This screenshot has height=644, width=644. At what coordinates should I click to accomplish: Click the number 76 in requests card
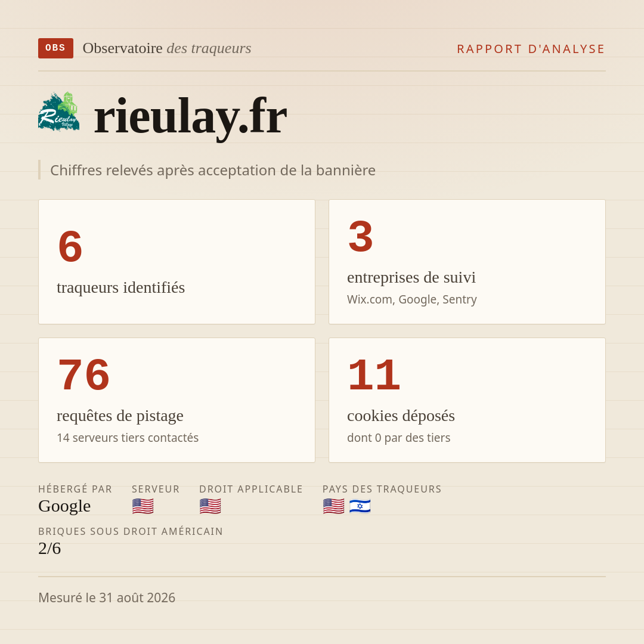84,374
